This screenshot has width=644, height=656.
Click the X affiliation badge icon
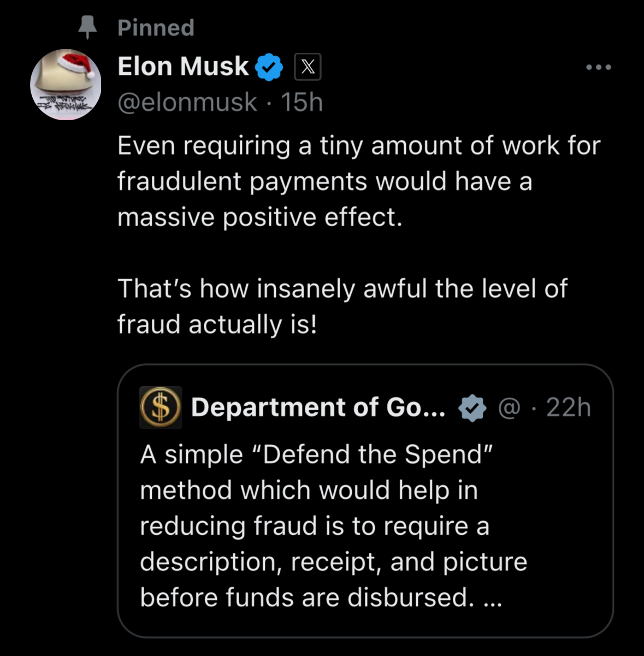308,67
